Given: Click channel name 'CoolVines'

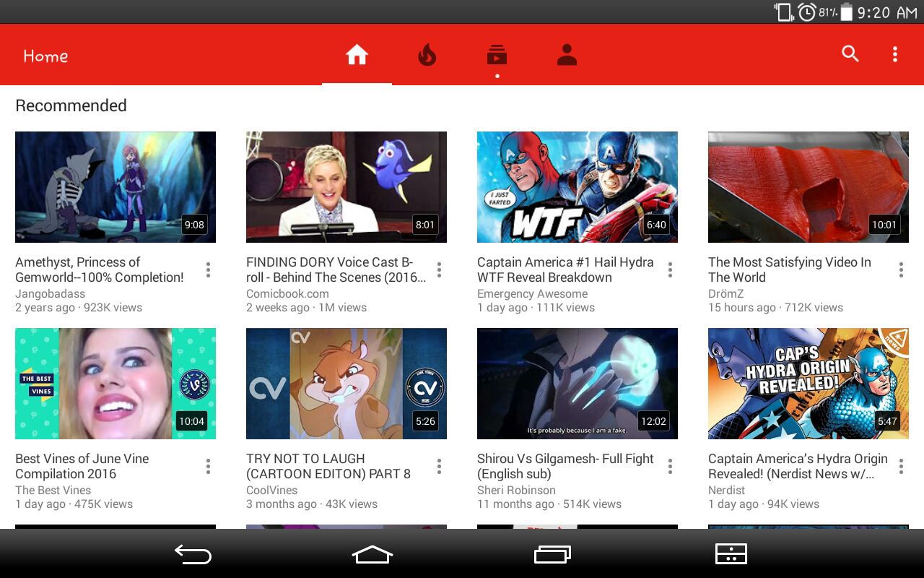Looking at the screenshot, I should pyautogui.click(x=272, y=491).
